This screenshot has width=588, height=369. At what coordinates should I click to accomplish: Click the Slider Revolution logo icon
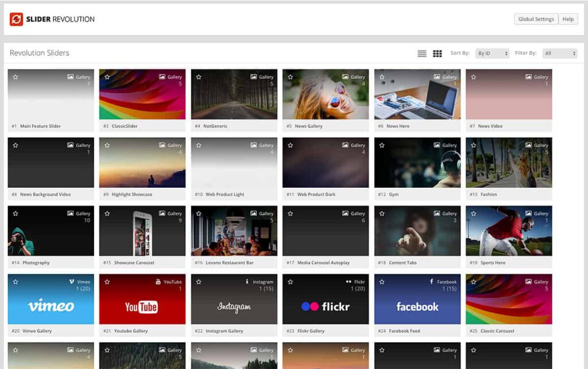(x=16, y=19)
